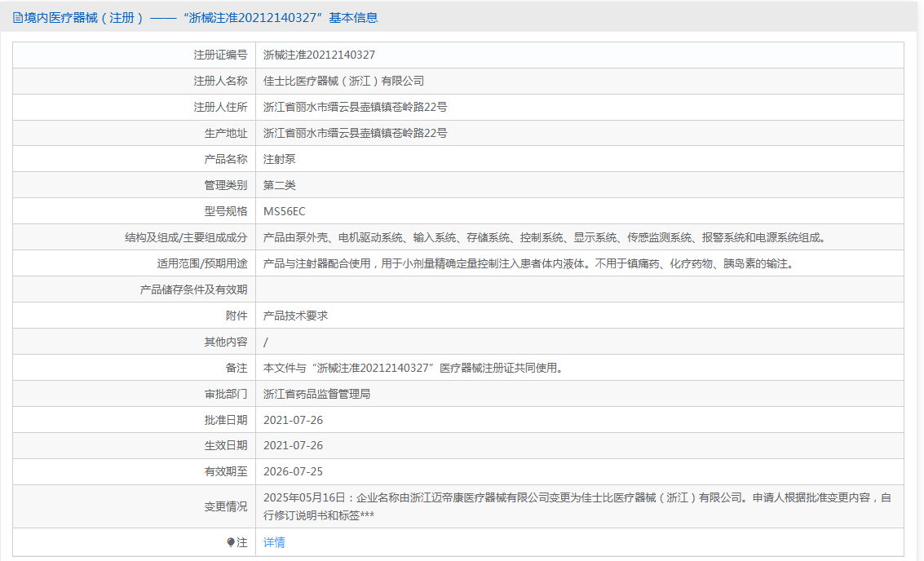Select the 批准日期 value 2021-07-26

[x=293, y=420]
